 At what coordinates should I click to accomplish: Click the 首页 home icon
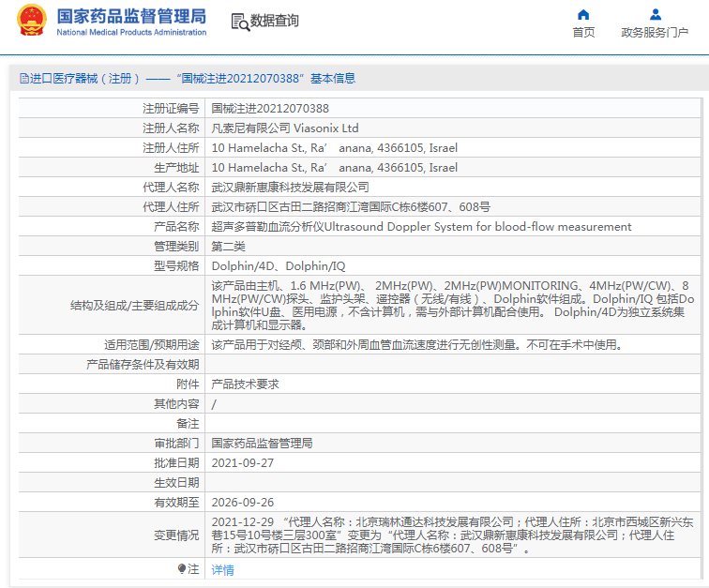coord(583,15)
